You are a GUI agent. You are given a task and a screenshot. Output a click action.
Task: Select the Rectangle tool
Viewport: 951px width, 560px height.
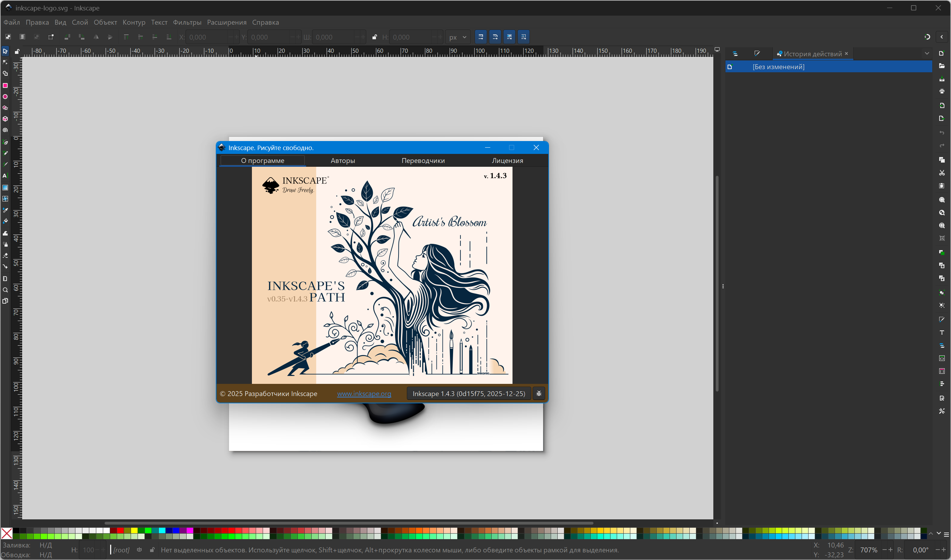(5, 86)
